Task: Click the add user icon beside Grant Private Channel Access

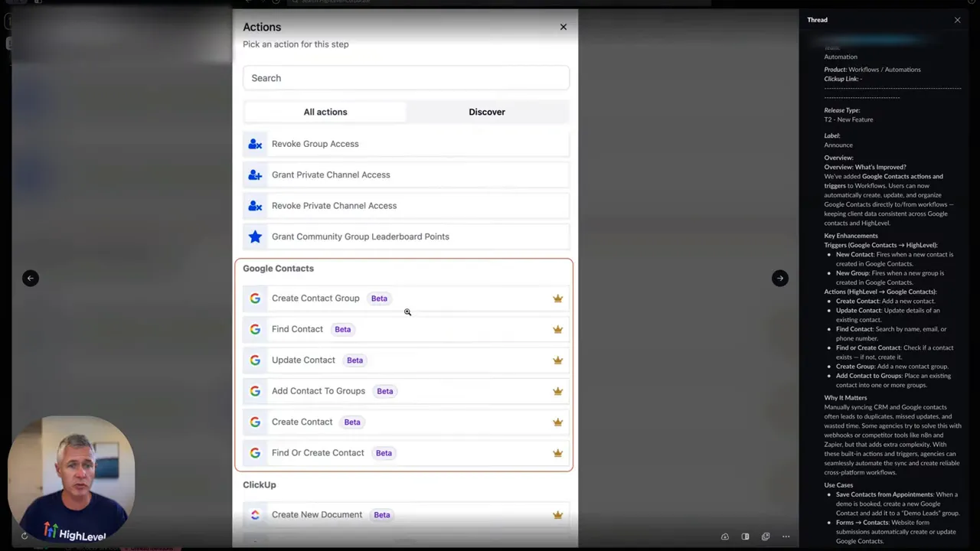Action: [x=255, y=174]
